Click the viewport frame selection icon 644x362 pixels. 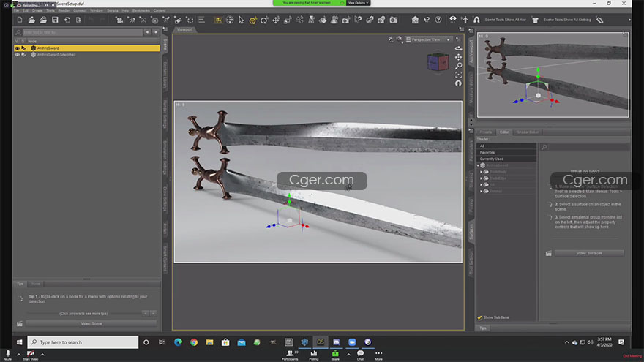pyautogui.click(x=458, y=75)
